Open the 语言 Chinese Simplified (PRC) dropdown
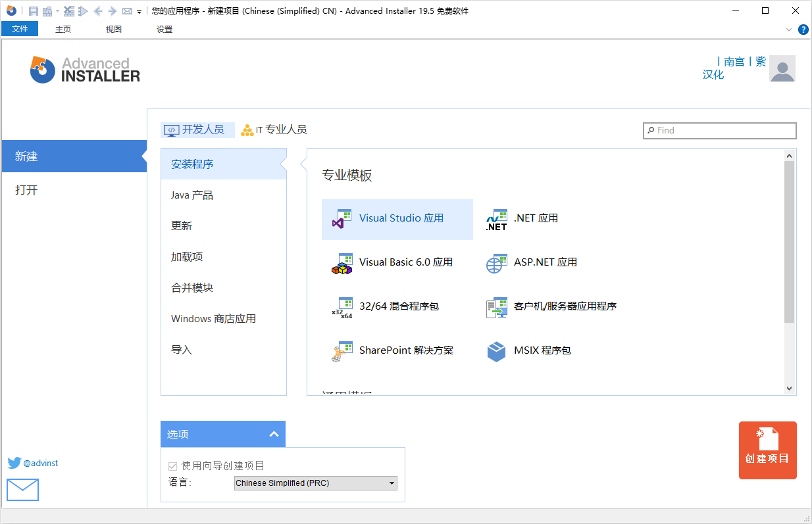The height and width of the screenshot is (524, 812). click(316, 483)
